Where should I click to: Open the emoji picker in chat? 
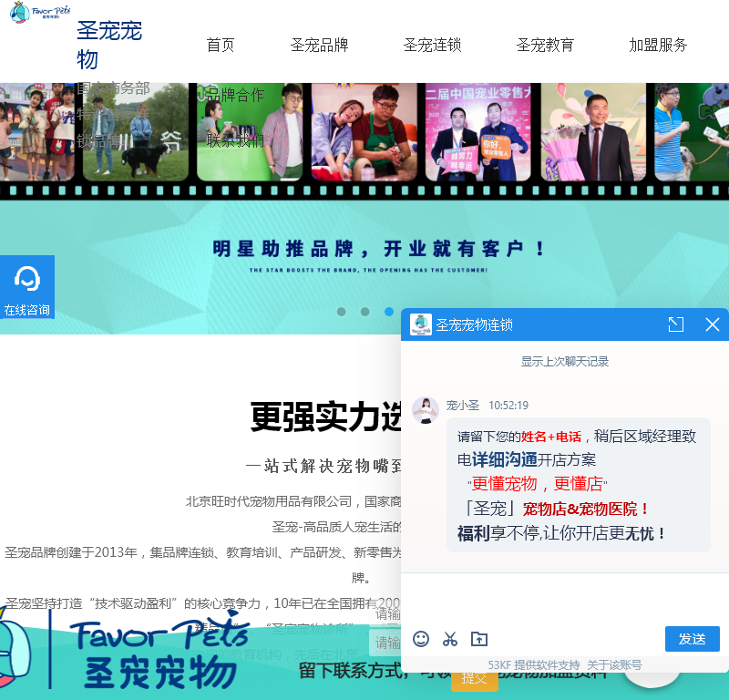coord(421,639)
